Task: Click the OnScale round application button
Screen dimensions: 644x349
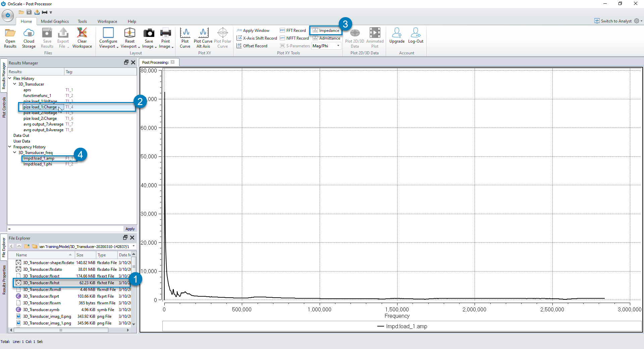Action: [7, 15]
